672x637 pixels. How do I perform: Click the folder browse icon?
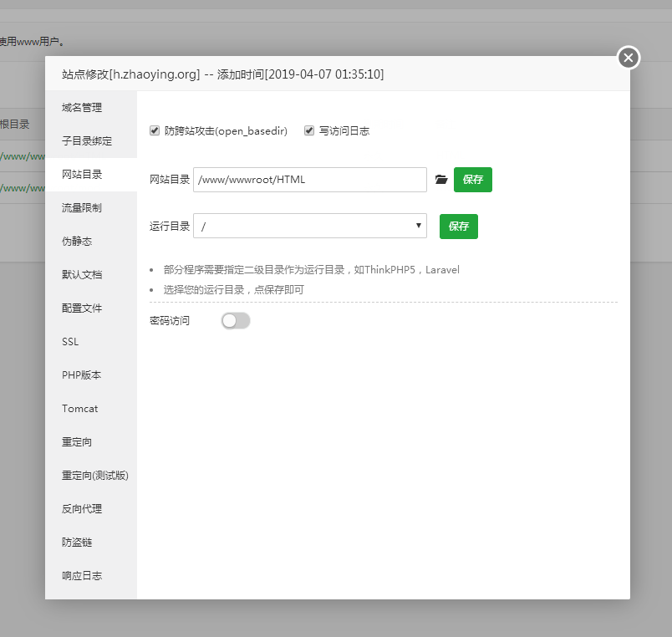point(441,180)
